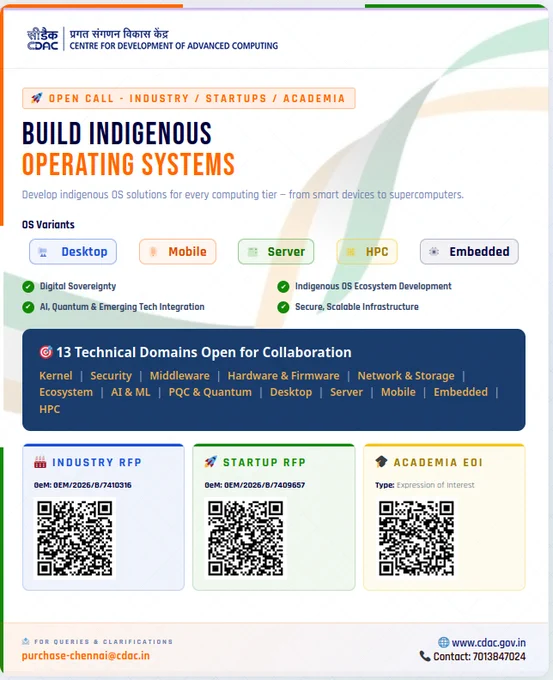Click the CDAC logo in the header
The image size is (553, 680).
coord(43,39)
